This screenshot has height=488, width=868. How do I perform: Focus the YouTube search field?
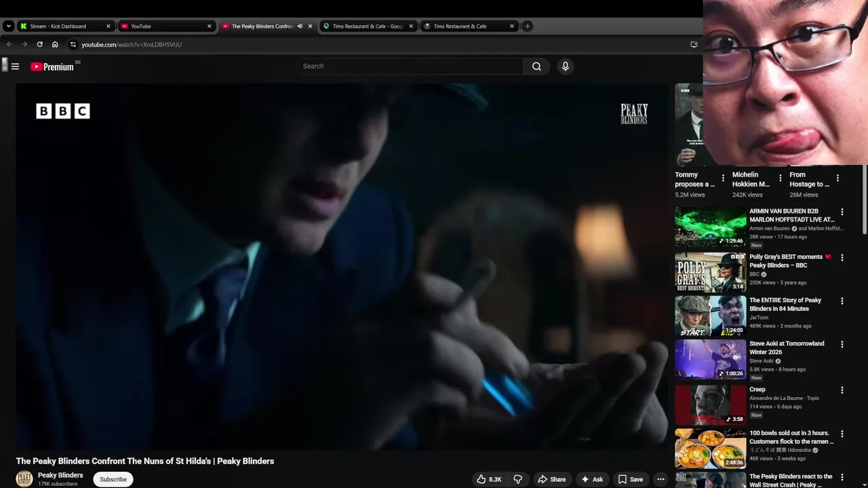point(410,66)
